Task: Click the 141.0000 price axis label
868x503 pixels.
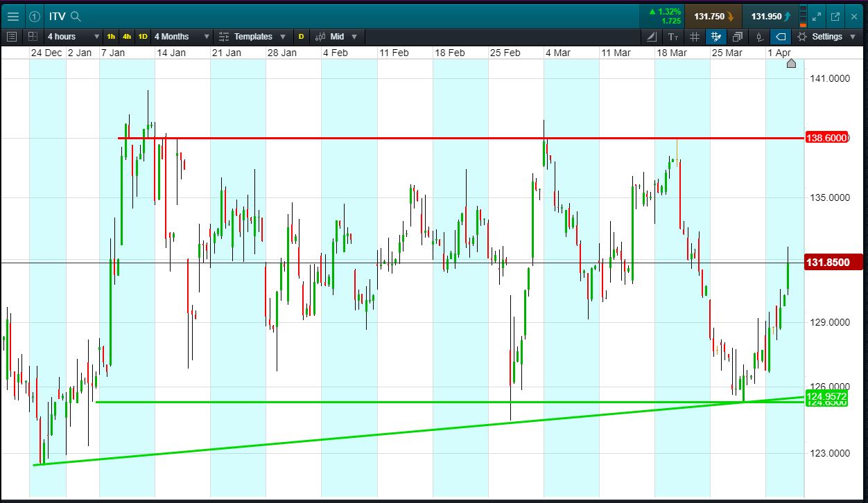Action: (828, 78)
